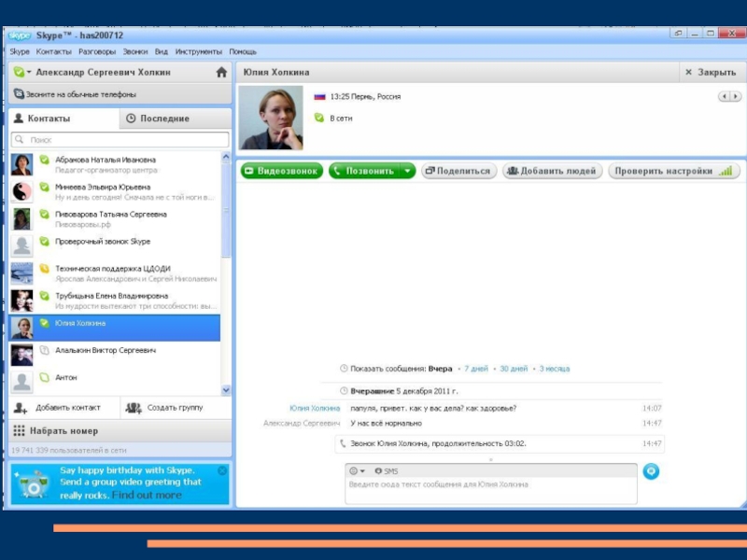
Task: Click the contact list scrollbar up arrow
Action: point(226,156)
